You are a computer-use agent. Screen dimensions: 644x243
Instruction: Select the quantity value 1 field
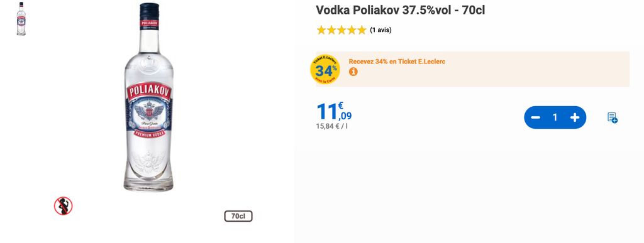555,117
